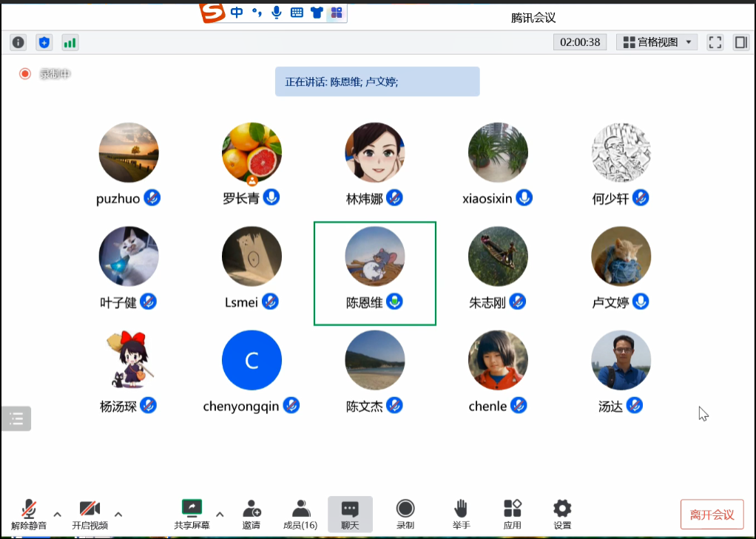Toggle recording with 录制 button
The width and height of the screenshot is (756, 539).
pyautogui.click(x=405, y=514)
